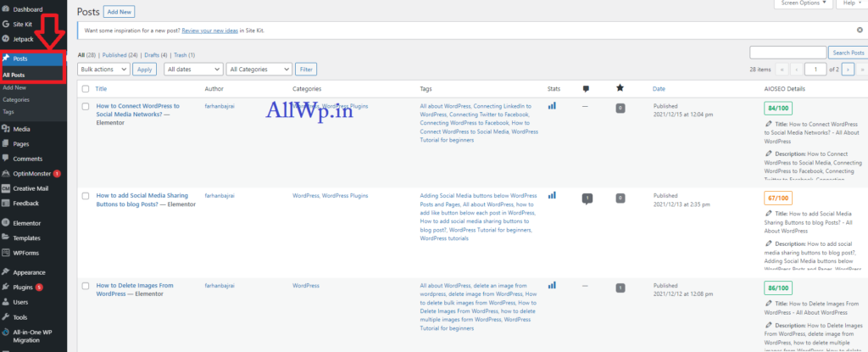The height and width of the screenshot is (352, 868).
Task: Click the current page number field
Action: (x=815, y=70)
